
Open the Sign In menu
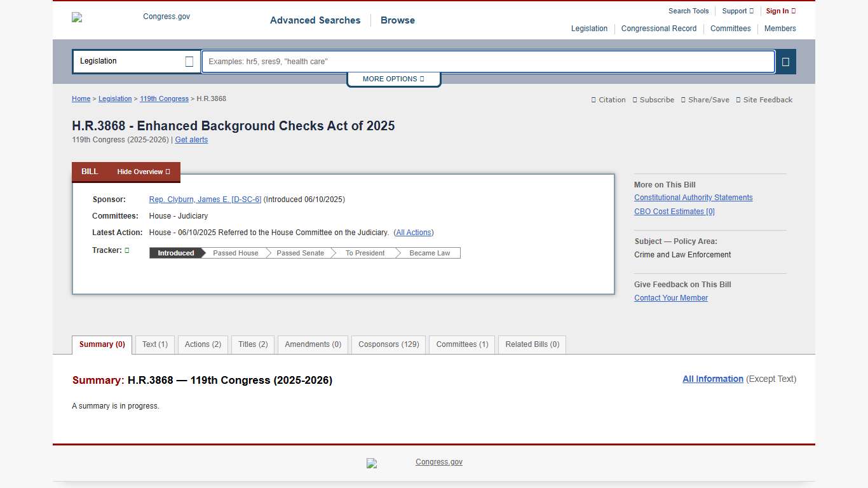coord(780,11)
